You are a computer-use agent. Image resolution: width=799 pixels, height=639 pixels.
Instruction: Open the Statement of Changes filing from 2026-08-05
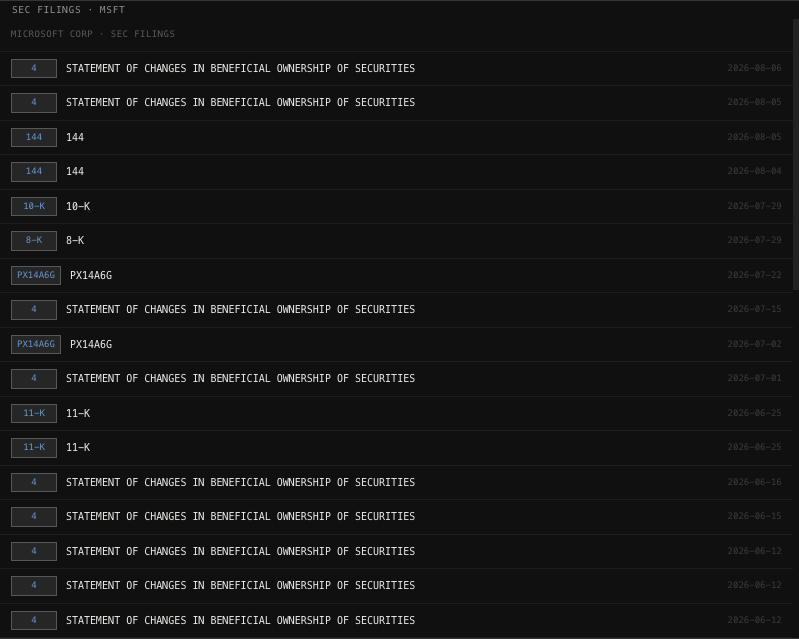point(240,102)
